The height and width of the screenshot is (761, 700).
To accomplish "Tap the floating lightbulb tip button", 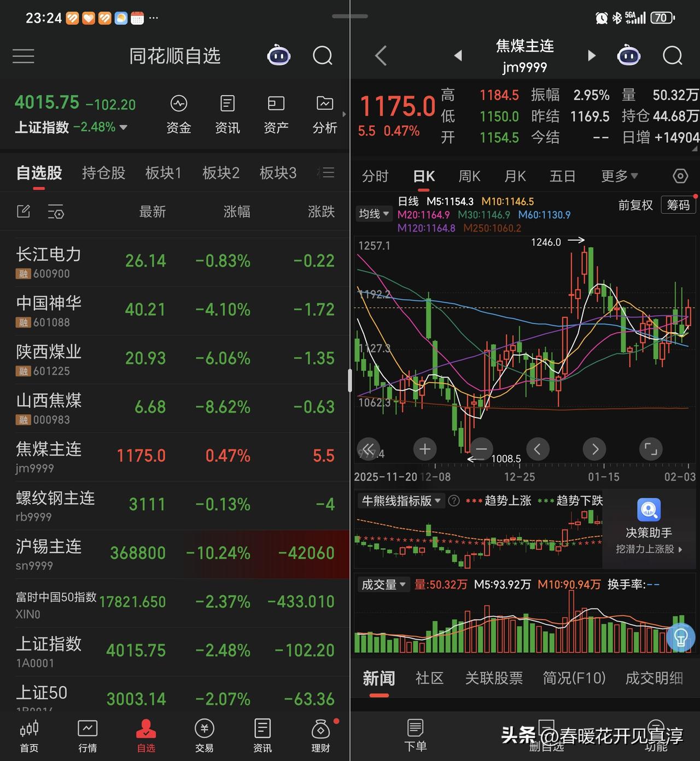I will click(x=680, y=637).
